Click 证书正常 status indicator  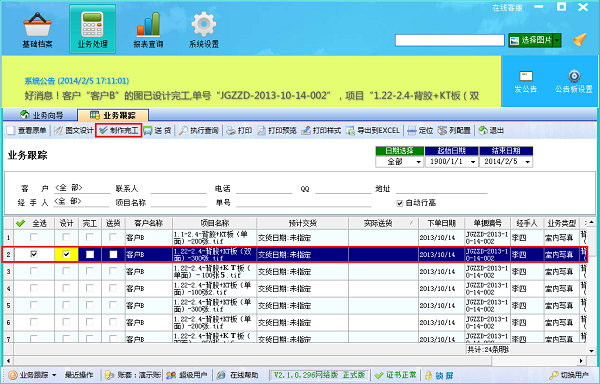click(396, 375)
